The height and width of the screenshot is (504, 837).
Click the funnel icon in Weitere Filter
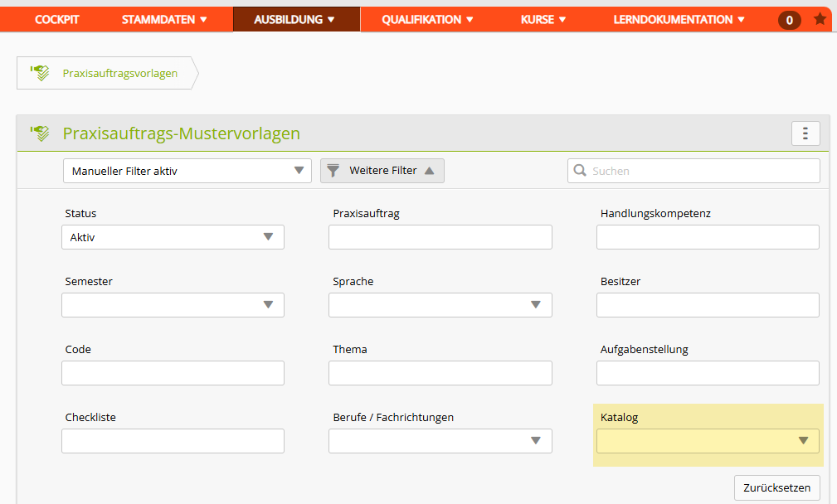[333, 171]
